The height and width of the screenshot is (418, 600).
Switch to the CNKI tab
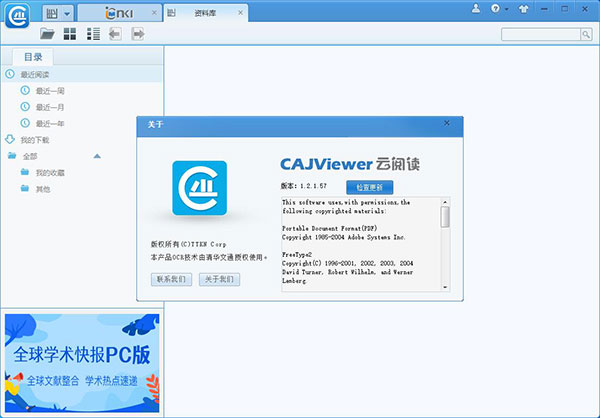(119, 13)
